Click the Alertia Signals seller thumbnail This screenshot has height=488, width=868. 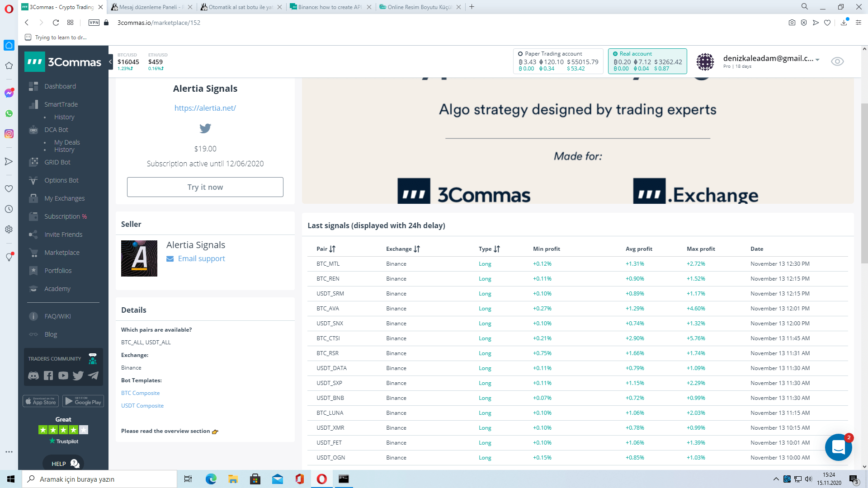(139, 258)
